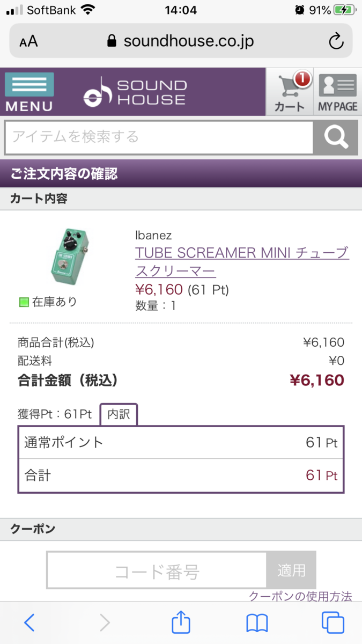Reload page with the refresh icon

tap(336, 41)
